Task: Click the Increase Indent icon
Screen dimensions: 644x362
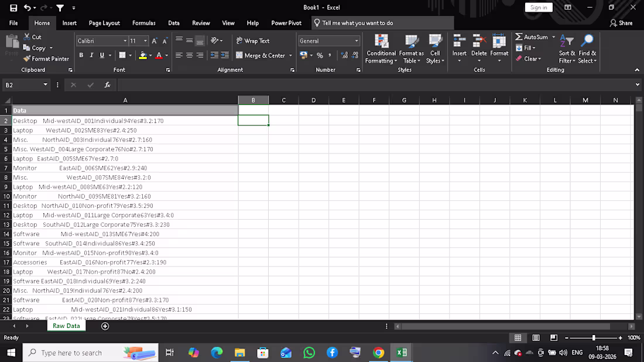Action: pyautogui.click(x=225, y=55)
